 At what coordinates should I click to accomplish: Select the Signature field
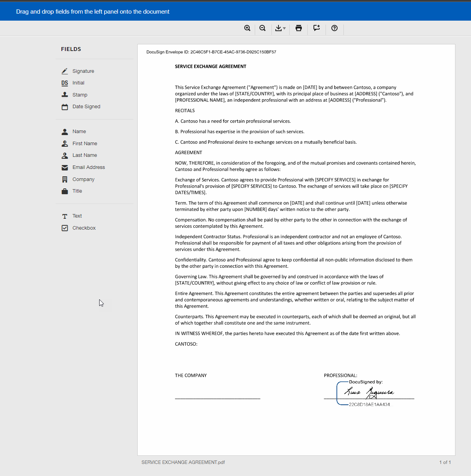[83, 71]
